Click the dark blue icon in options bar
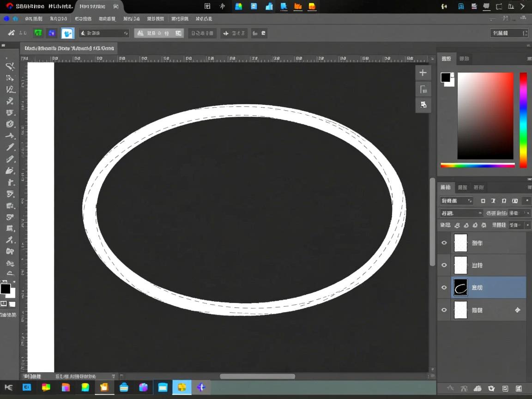Viewport: 532px width, 399px height. 52,33
